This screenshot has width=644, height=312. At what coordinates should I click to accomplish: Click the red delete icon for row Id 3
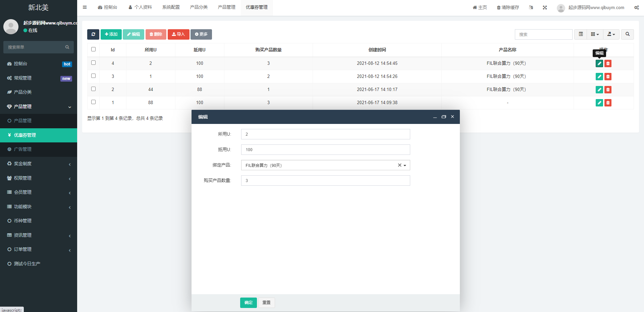(608, 77)
